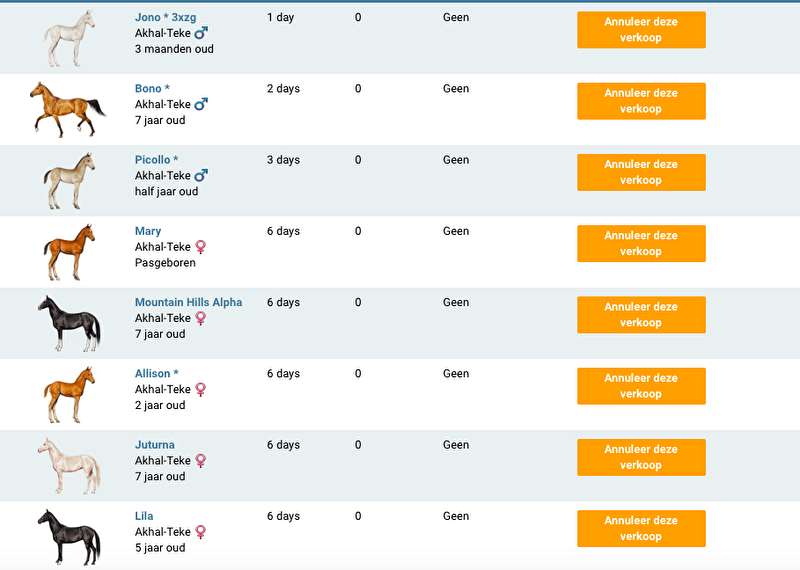The width and height of the screenshot is (800, 570).
Task: Click the male gender icon beside Jono
Action: point(201,33)
